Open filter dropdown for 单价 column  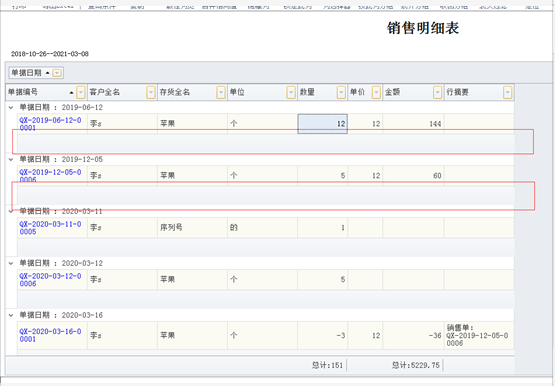376,92
